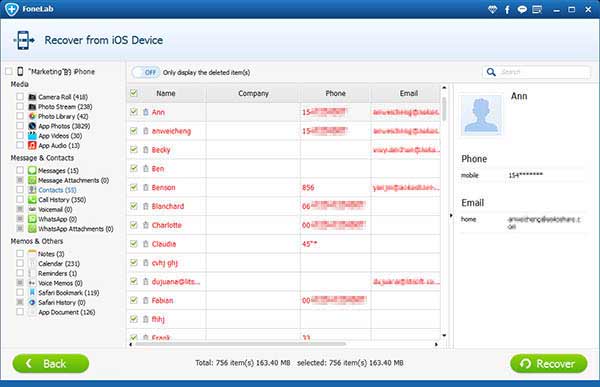Select the anweicheng contact name
This screenshot has width=600, height=387.
171,131
